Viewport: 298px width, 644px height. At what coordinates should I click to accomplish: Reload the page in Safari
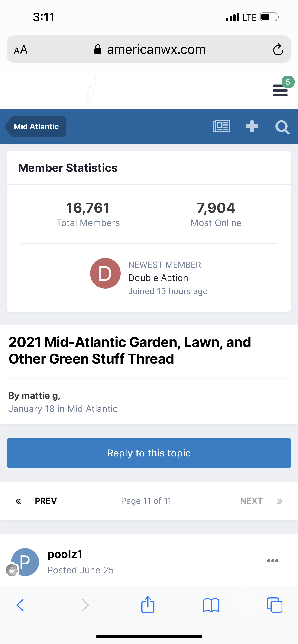pos(278,49)
